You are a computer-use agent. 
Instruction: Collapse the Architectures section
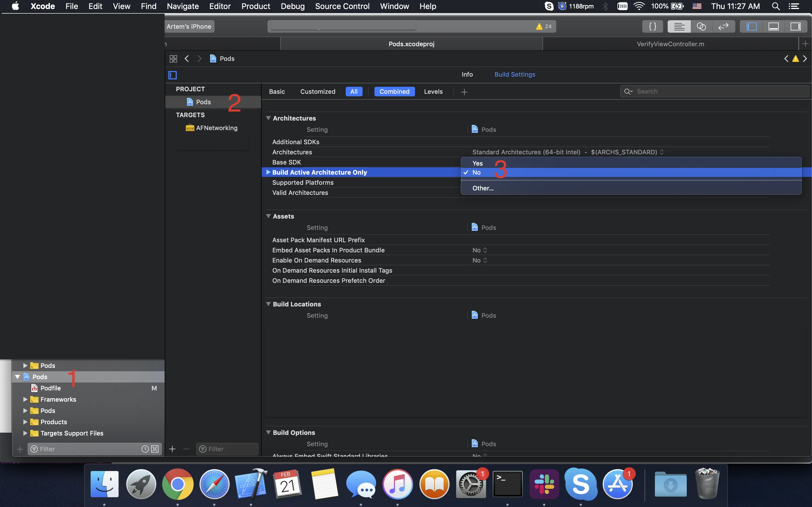[x=268, y=118]
